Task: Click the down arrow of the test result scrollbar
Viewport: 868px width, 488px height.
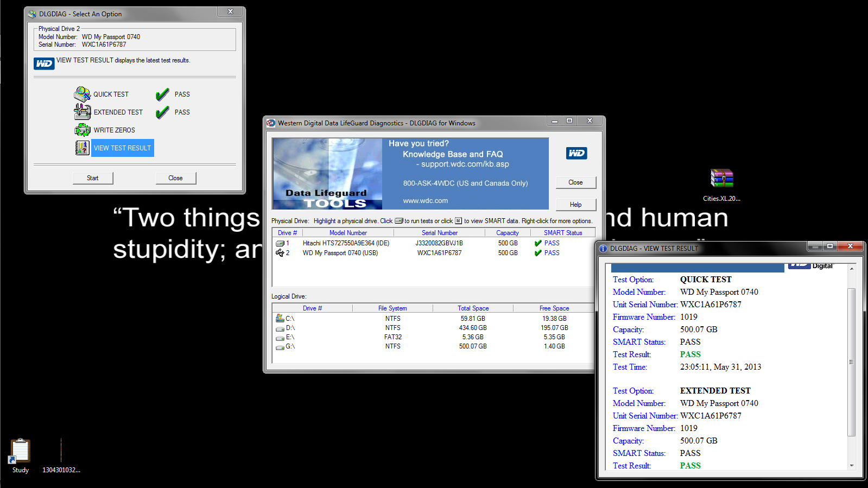Action: (852, 465)
